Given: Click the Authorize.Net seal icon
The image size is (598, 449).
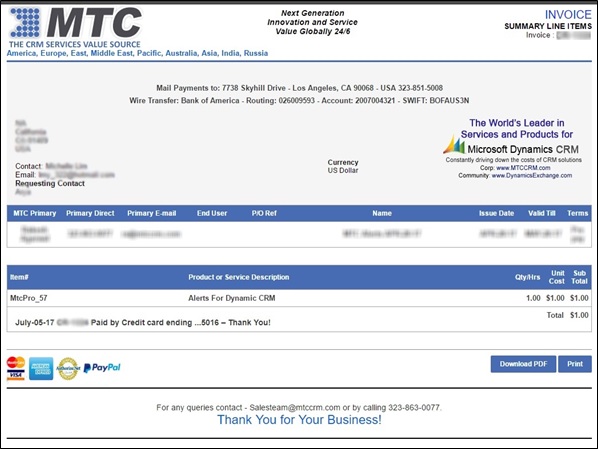Looking at the screenshot, I should [68, 369].
